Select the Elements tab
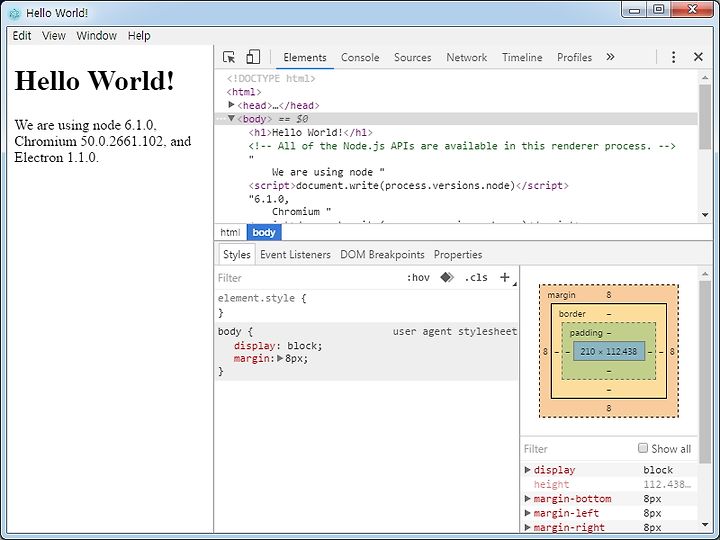The height and width of the screenshot is (540, 720). pyautogui.click(x=305, y=57)
